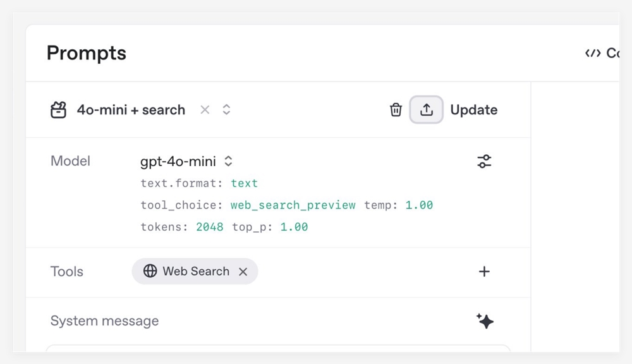632x364 pixels.
Task: Add a tool with the plus icon
Action: click(x=484, y=272)
